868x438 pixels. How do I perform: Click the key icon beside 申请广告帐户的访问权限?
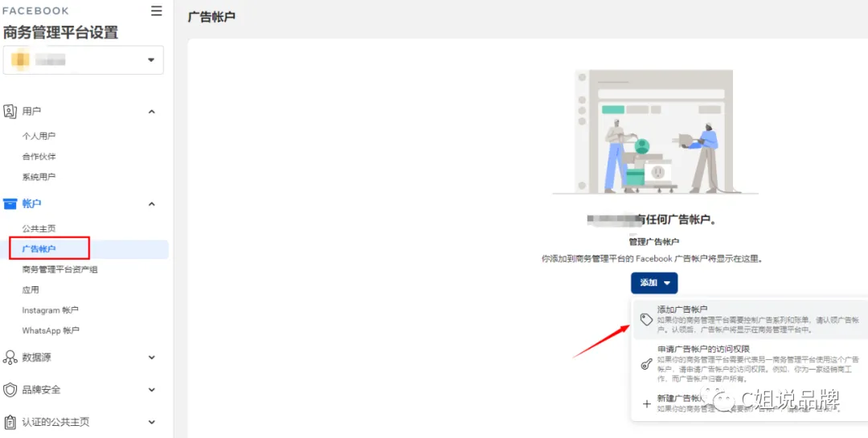pyautogui.click(x=646, y=364)
